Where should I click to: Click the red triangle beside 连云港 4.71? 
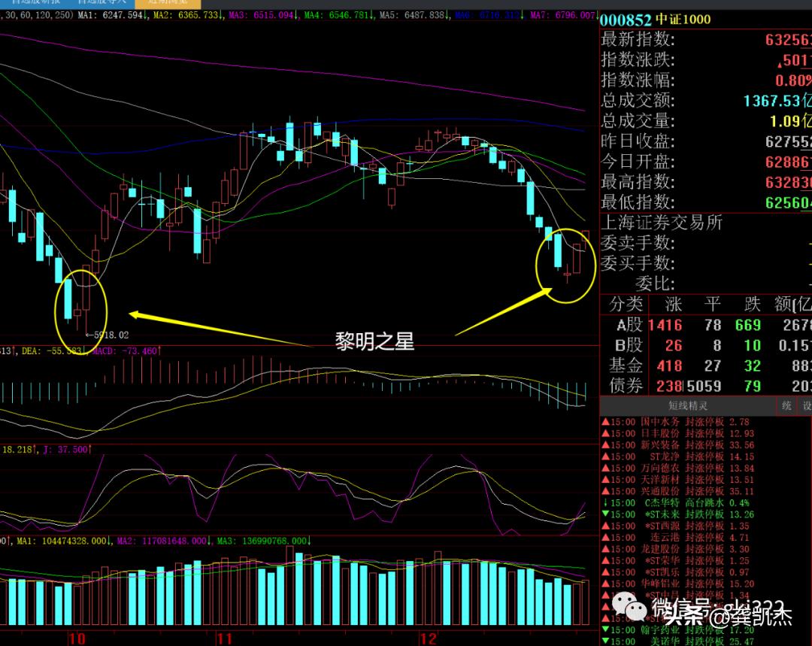click(604, 537)
